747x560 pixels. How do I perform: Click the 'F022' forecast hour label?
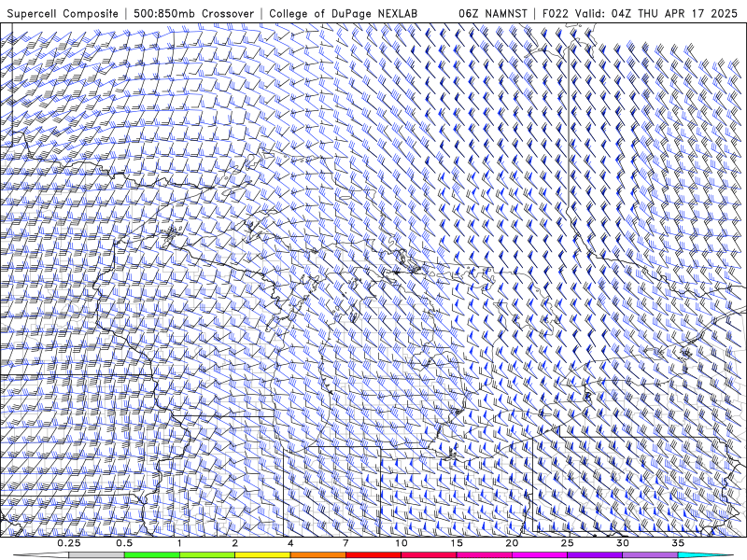556,13
